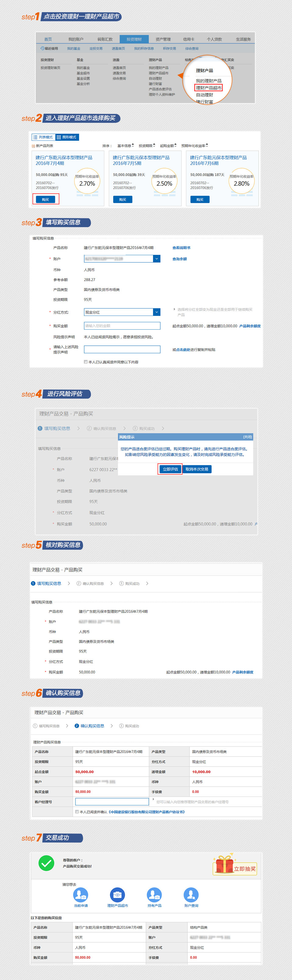The height and width of the screenshot is (980, 292).
Task: Expand the 分红方式 dropdown showing 现金分红
Action: [x=156, y=312]
